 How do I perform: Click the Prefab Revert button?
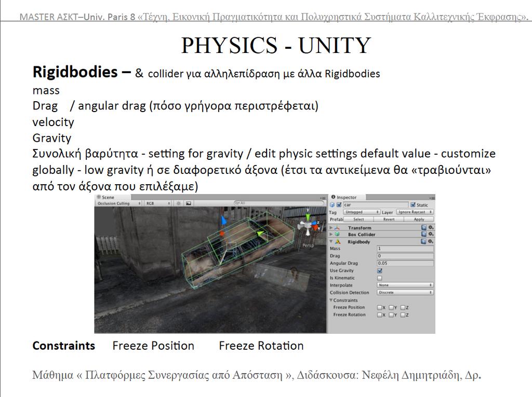389,220
